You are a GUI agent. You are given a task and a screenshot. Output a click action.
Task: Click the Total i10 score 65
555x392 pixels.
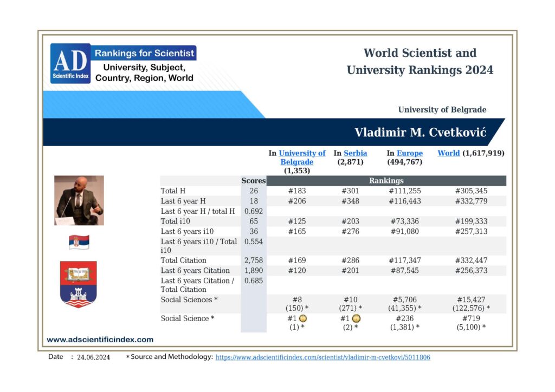coord(254,221)
